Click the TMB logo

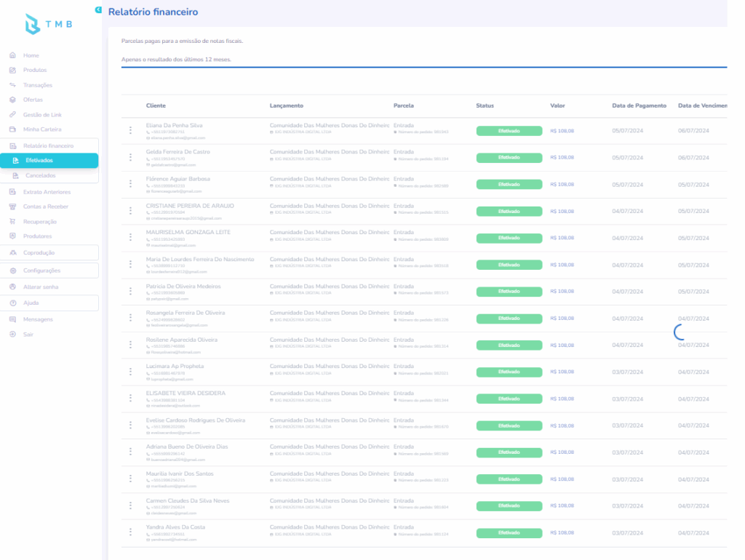click(49, 24)
